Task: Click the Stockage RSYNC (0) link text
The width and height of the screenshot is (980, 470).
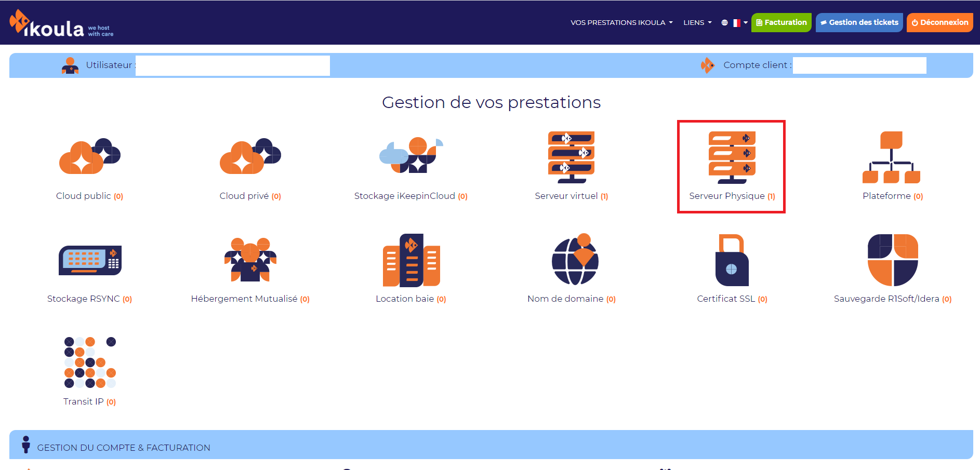Action: [x=90, y=299]
